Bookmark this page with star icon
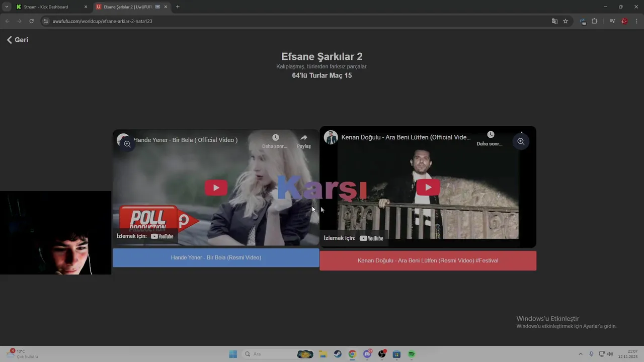The width and height of the screenshot is (644, 362). (x=566, y=21)
